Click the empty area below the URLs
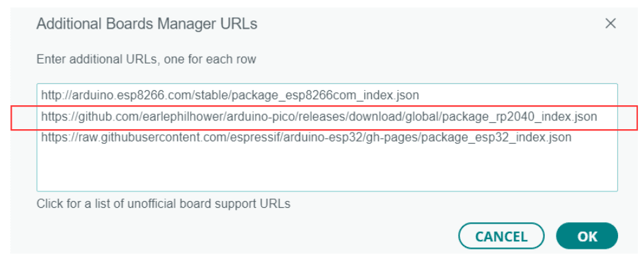Viewport: 644px width, 270px height. pos(327,168)
